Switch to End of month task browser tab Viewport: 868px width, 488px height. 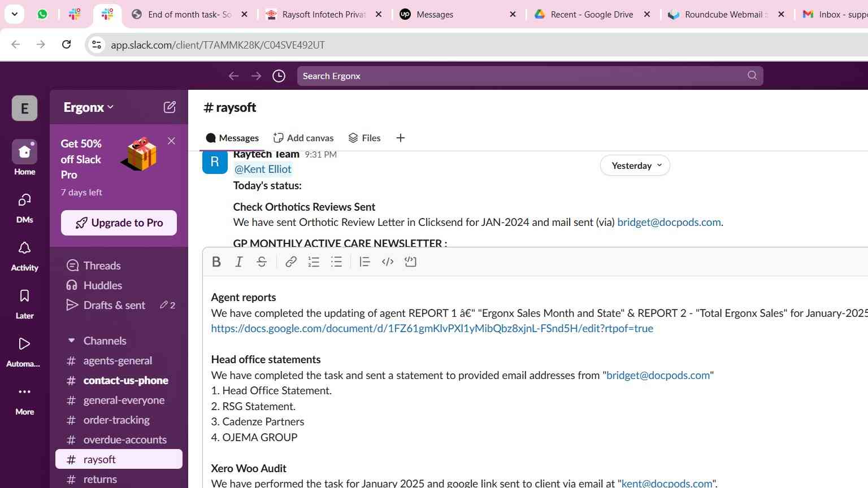(x=189, y=15)
